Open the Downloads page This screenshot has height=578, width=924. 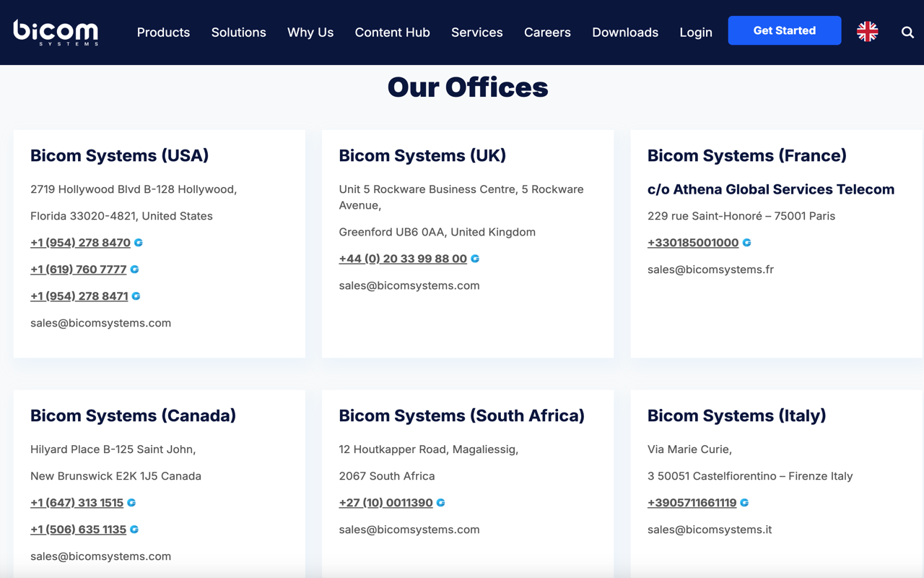625,33
